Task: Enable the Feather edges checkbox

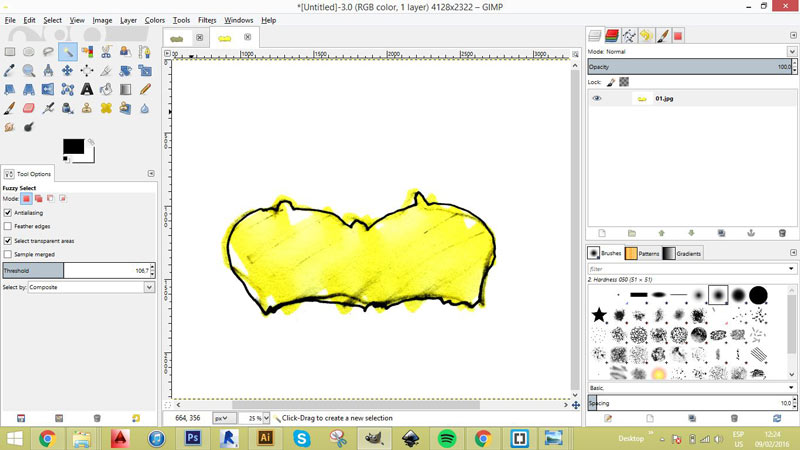Action: pyautogui.click(x=8, y=226)
